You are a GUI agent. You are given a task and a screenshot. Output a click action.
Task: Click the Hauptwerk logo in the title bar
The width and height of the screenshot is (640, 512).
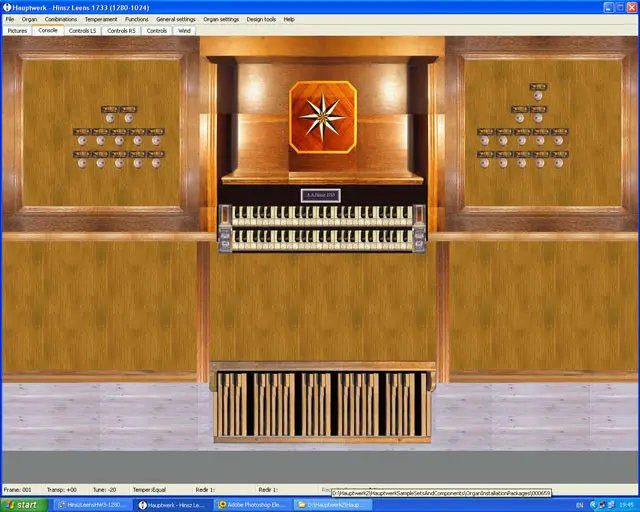(x=7, y=6)
